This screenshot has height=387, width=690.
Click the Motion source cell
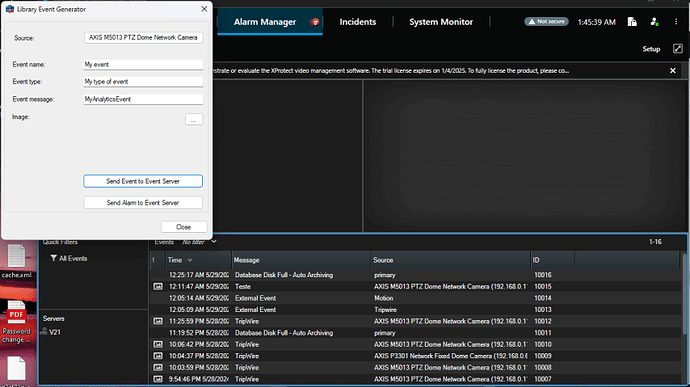383,298
